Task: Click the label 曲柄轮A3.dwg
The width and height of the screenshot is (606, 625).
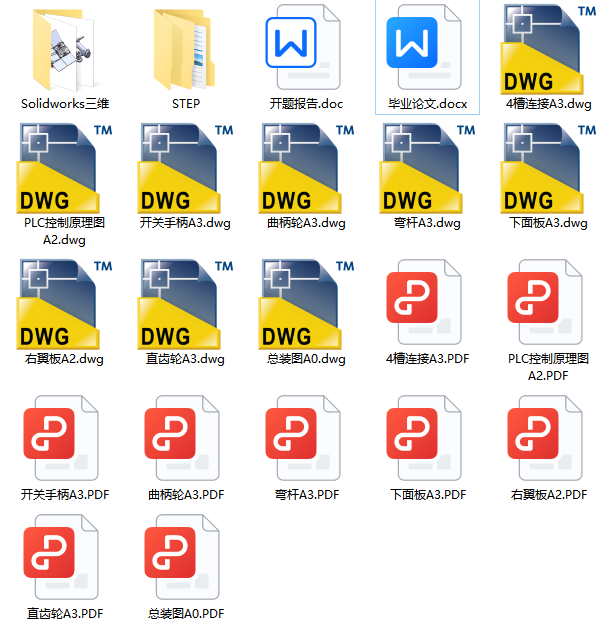Action: point(306,222)
